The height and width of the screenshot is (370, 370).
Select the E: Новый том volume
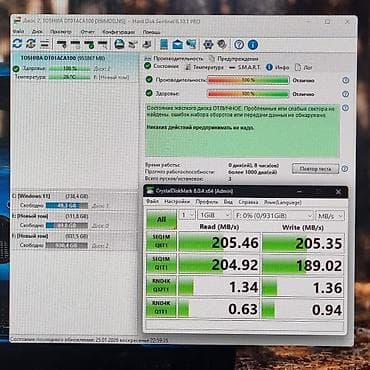74,221
